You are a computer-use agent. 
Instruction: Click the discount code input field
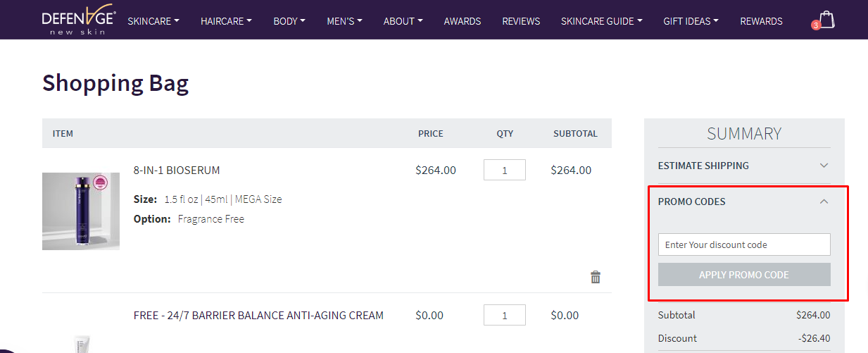click(x=744, y=244)
